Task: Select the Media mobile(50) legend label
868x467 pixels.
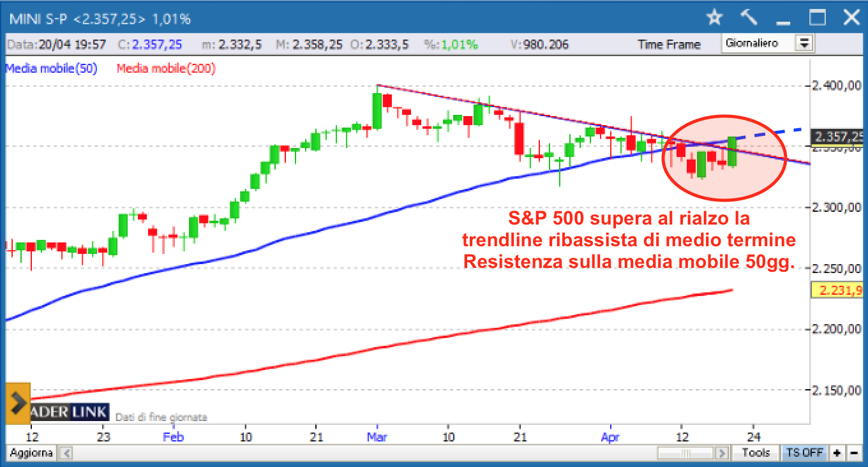Action: (52, 69)
